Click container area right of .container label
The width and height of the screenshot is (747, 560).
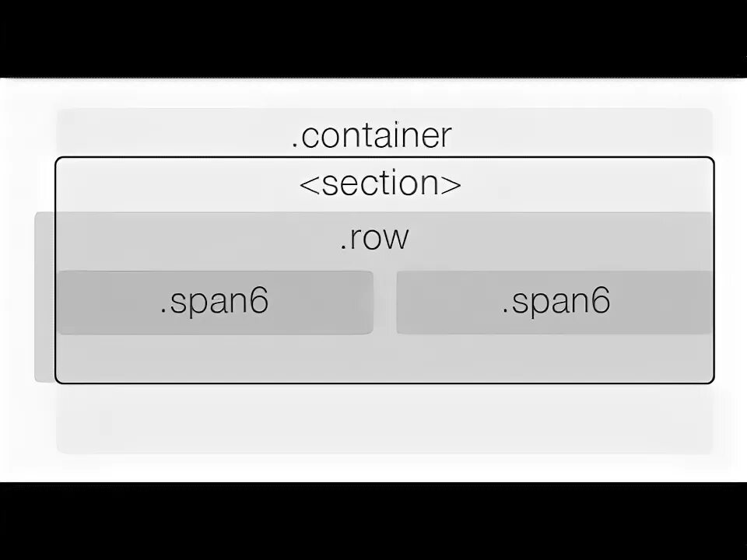click(584, 134)
